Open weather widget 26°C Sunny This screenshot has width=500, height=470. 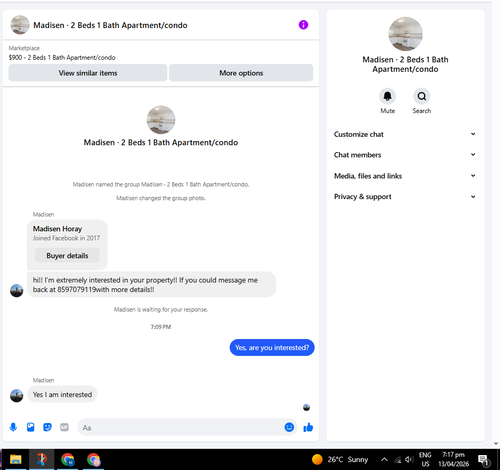coord(340,460)
